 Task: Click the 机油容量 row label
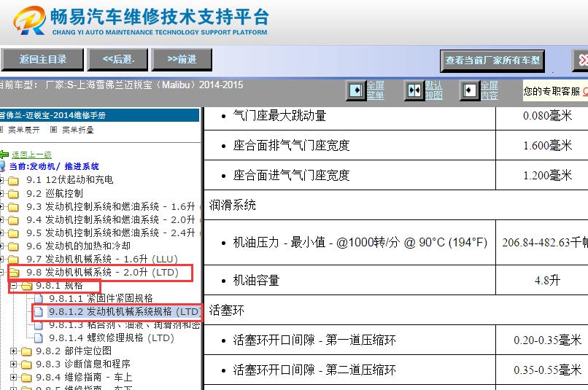[256, 280]
